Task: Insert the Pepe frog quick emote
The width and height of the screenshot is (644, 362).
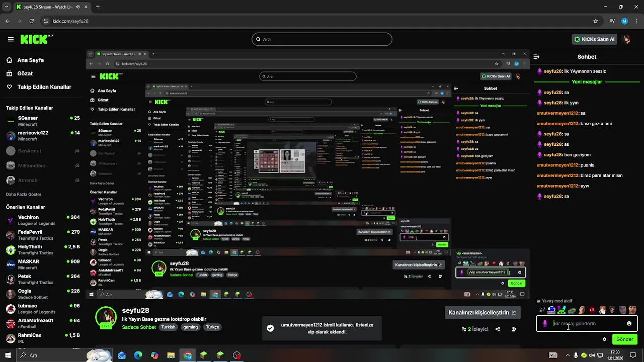Action: [572, 310]
